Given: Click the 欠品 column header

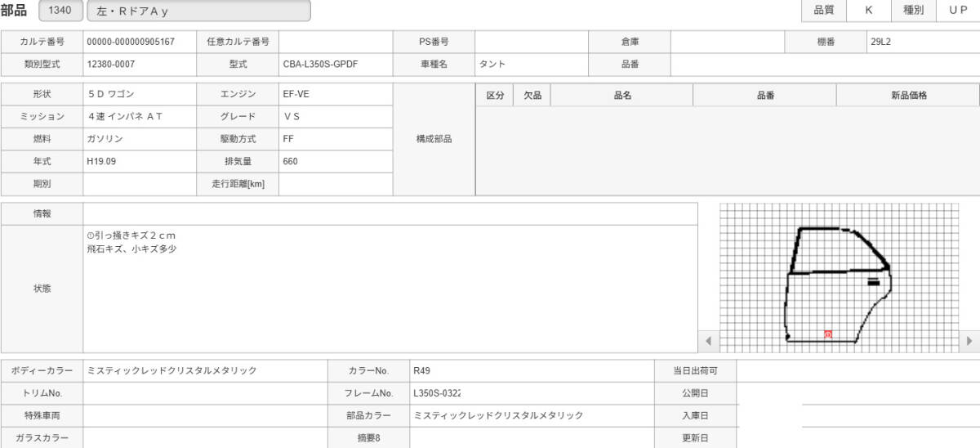Looking at the screenshot, I should 532,95.
